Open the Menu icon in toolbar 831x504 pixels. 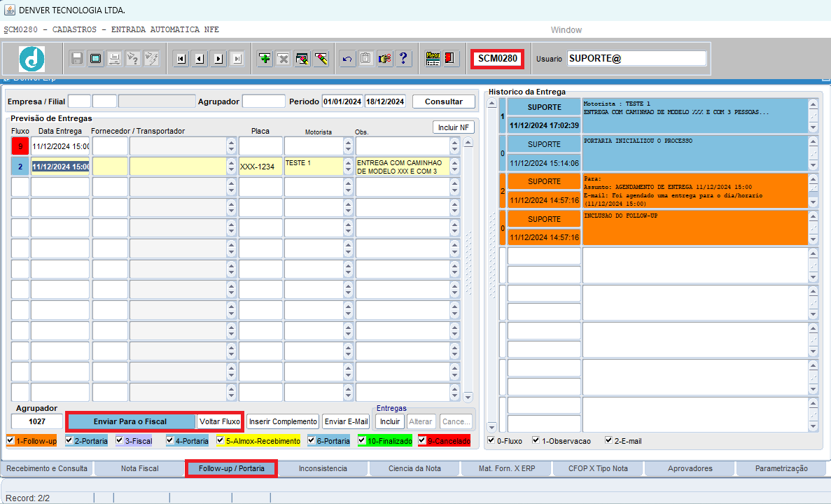[433, 58]
